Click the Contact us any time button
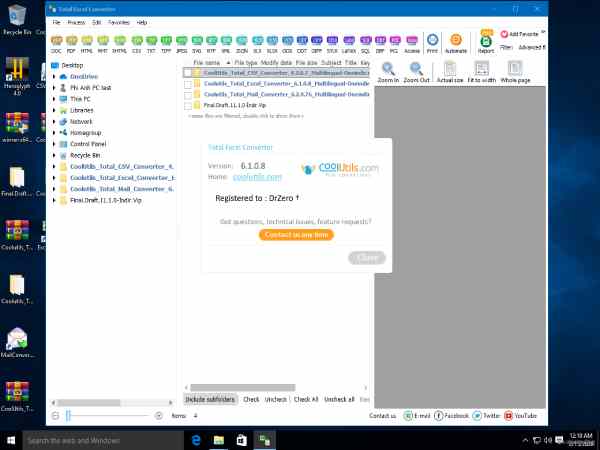The image size is (600, 450). [297, 235]
